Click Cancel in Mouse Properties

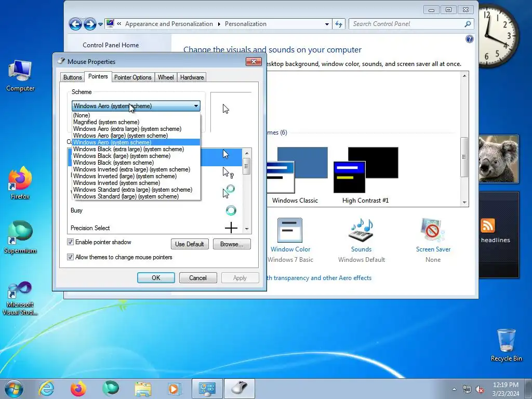click(x=198, y=278)
